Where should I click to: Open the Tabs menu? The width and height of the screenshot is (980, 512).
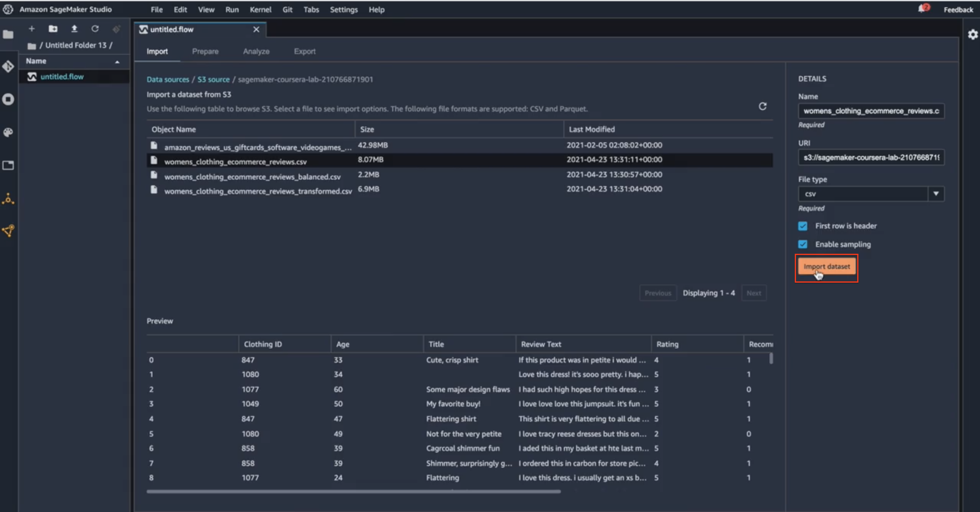(x=311, y=9)
